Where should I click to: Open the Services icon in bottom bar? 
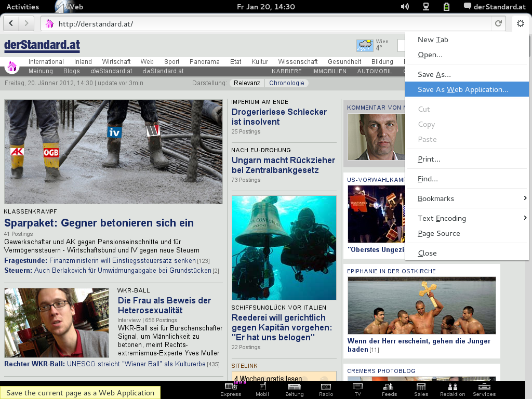(484, 390)
